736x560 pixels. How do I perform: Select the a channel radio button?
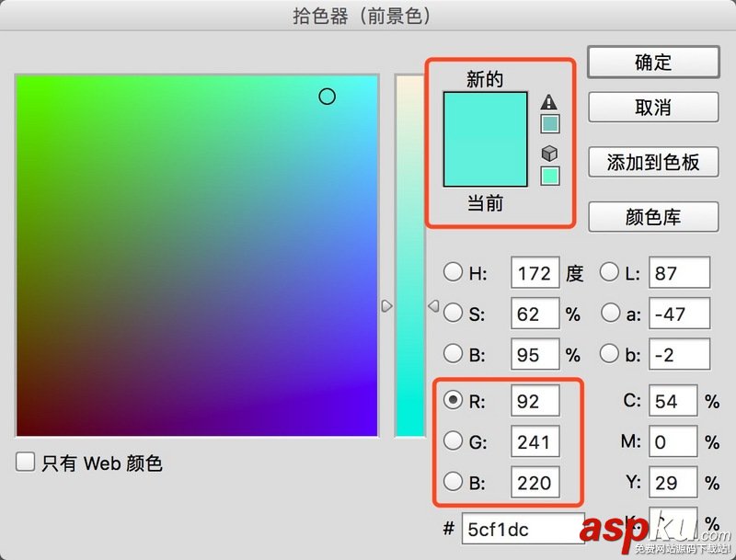pos(610,313)
